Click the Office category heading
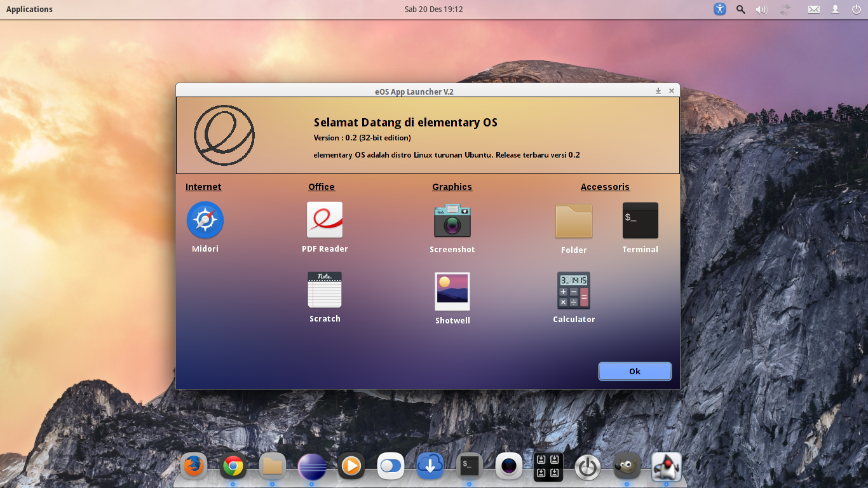The image size is (868, 488). [322, 187]
